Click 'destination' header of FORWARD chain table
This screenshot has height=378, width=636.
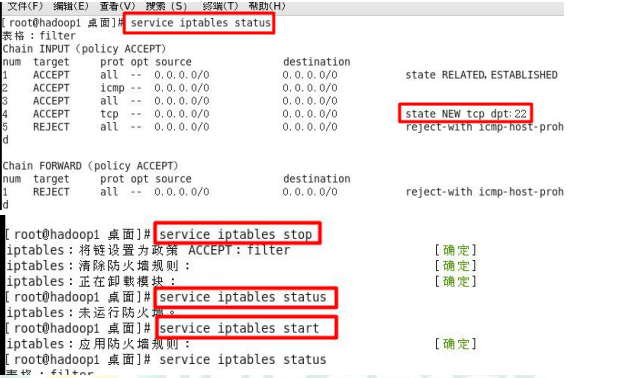317,179
